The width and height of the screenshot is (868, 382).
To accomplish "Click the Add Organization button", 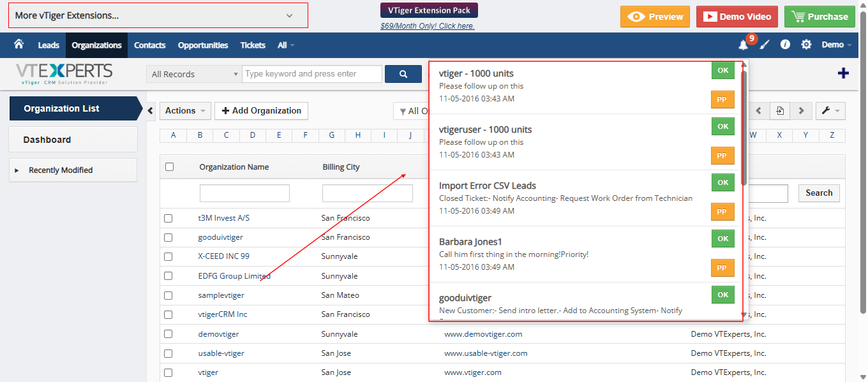I will (261, 110).
